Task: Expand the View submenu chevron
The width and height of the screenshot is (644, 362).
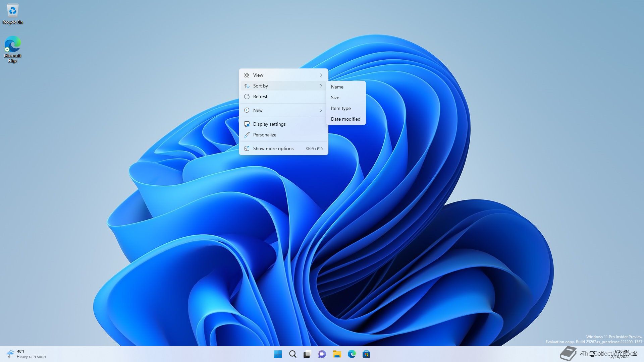Action: pos(321,75)
